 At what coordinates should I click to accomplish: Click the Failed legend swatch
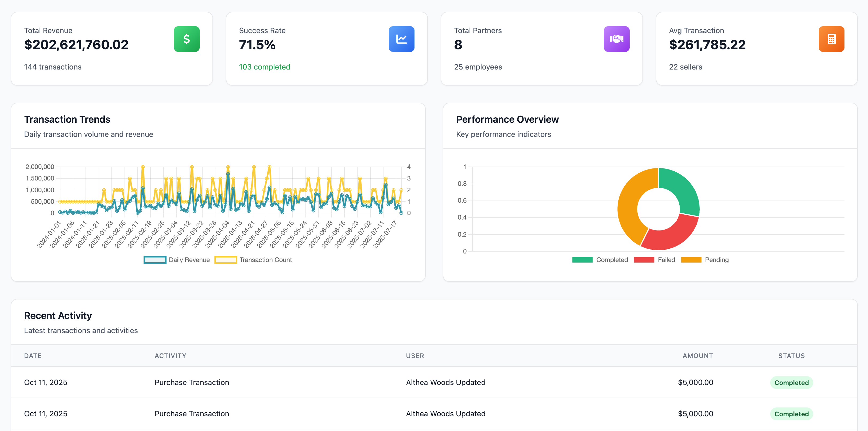(x=644, y=260)
